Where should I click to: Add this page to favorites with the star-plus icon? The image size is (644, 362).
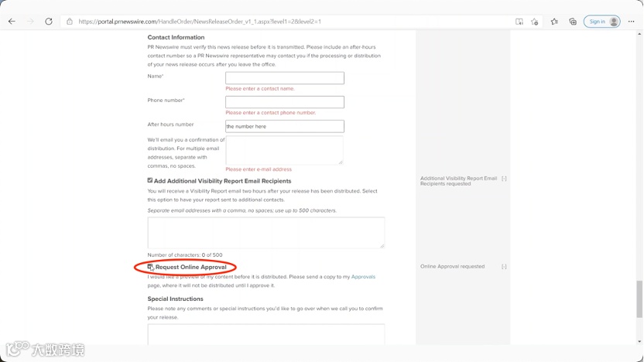click(x=534, y=22)
